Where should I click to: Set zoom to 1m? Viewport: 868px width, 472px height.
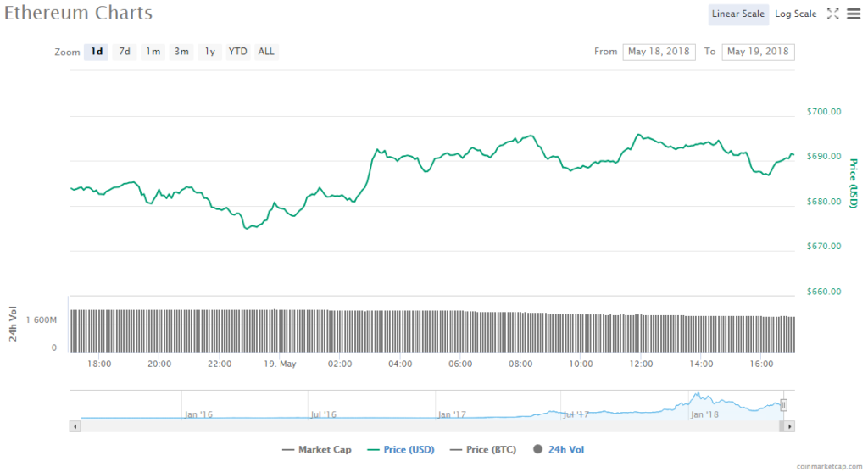coord(153,52)
